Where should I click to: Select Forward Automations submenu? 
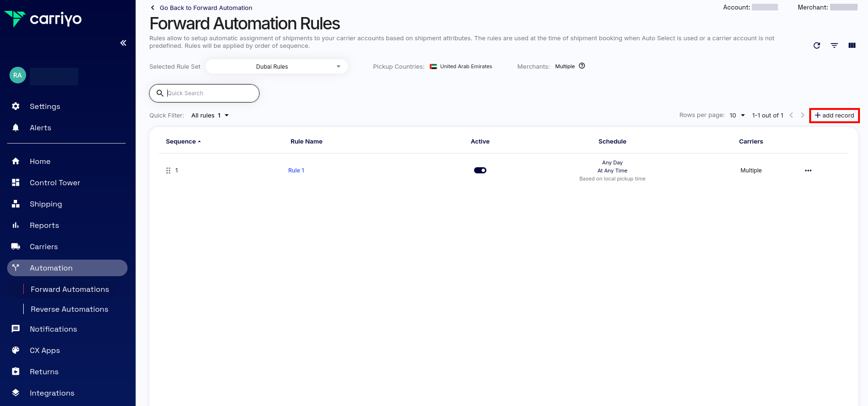click(70, 289)
